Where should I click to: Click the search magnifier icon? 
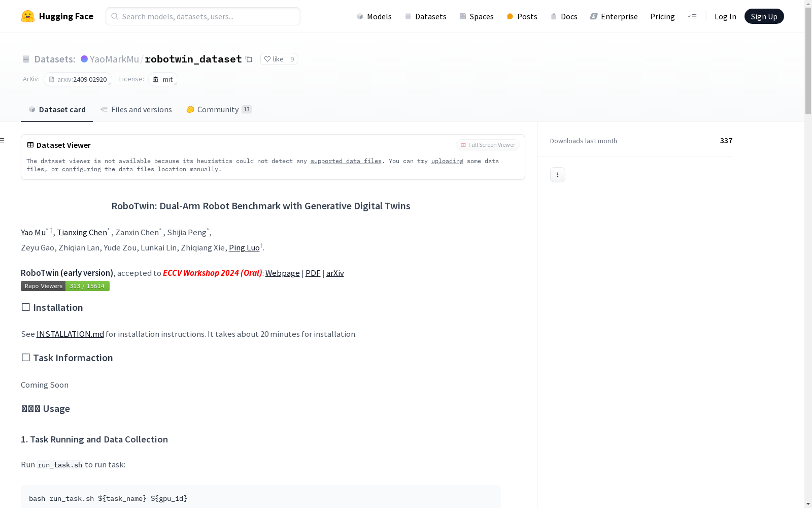[115, 16]
